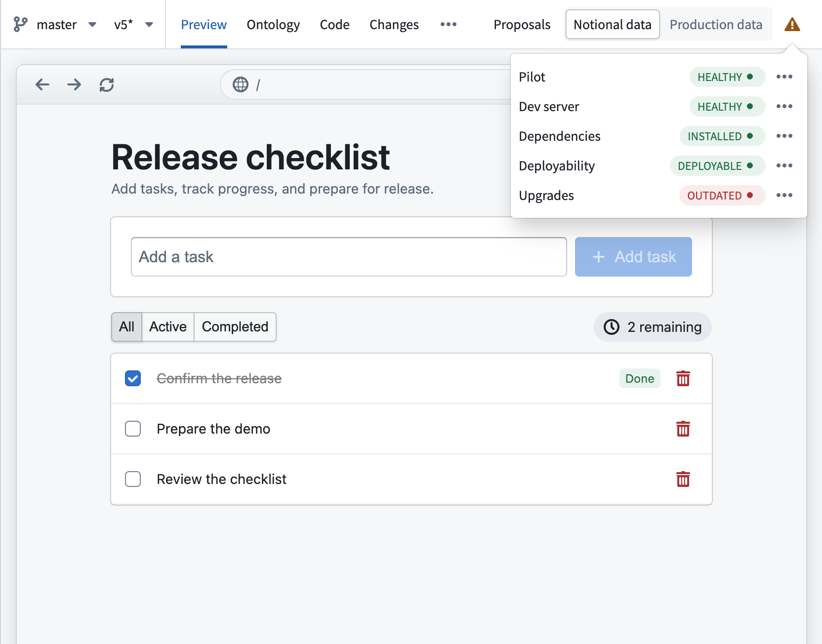Select the Preview tab

pyautogui.click(x=204, y=24)
